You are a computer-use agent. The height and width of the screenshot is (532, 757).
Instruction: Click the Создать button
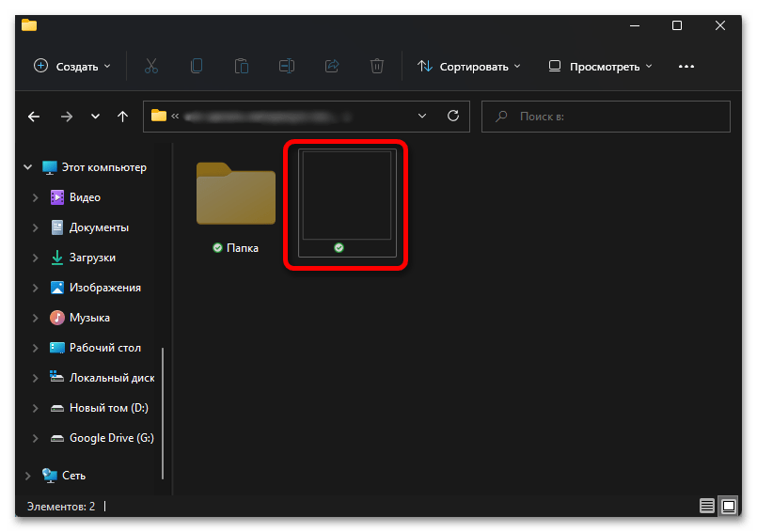(x=72, y=67)
